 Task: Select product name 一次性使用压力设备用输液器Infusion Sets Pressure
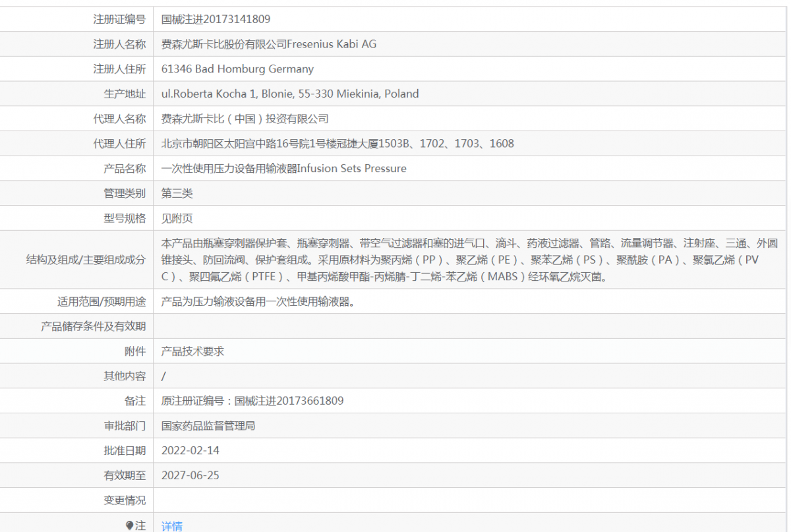284,168
